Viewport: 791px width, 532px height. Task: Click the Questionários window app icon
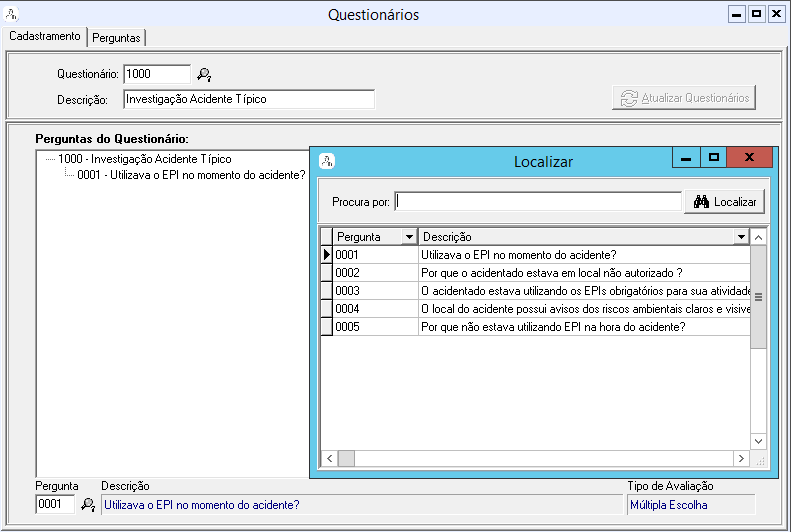(x=11, y=14)
